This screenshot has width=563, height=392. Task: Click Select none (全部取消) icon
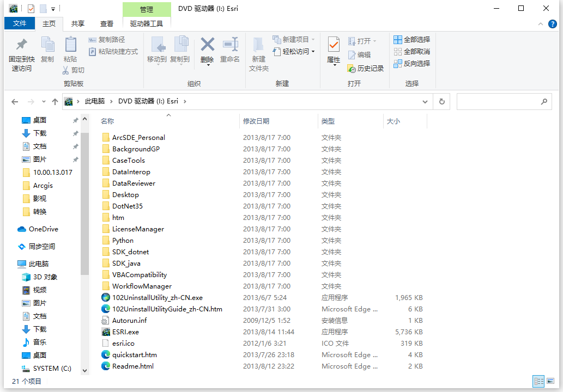[x=397, y=52]
